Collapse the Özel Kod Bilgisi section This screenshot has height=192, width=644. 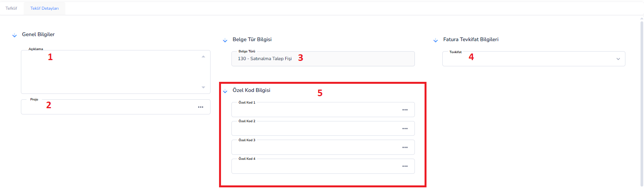(225, 92)
